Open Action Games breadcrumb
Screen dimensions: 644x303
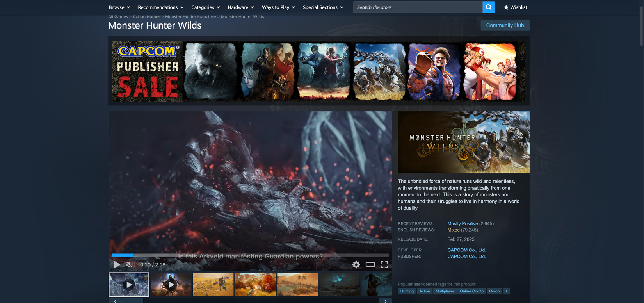point(146,16)
